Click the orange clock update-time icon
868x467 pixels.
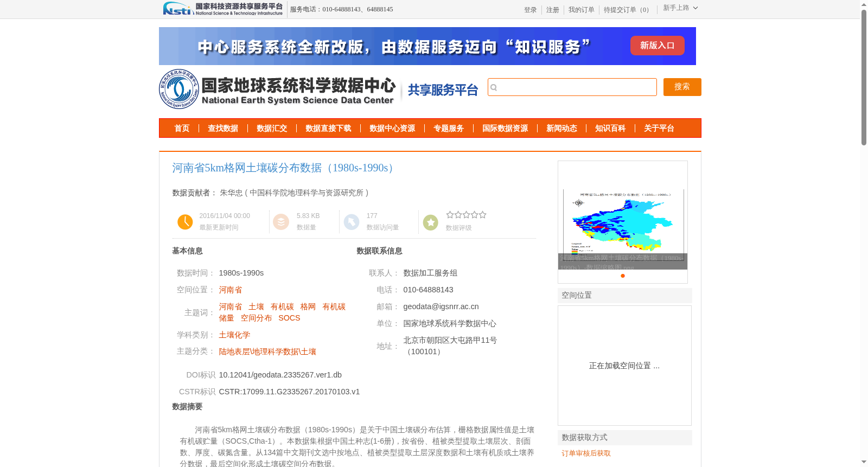tap(185, 222)
